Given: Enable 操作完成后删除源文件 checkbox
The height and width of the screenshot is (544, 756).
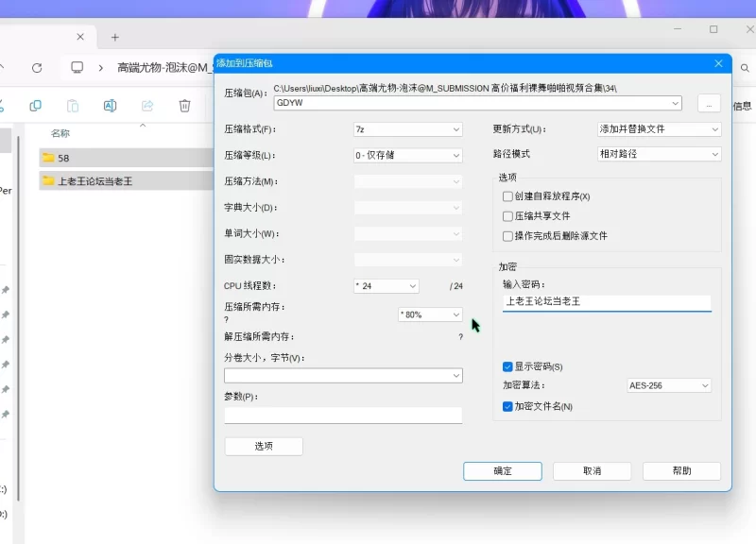Looking at the screenshot, I should tap(507, 236).
